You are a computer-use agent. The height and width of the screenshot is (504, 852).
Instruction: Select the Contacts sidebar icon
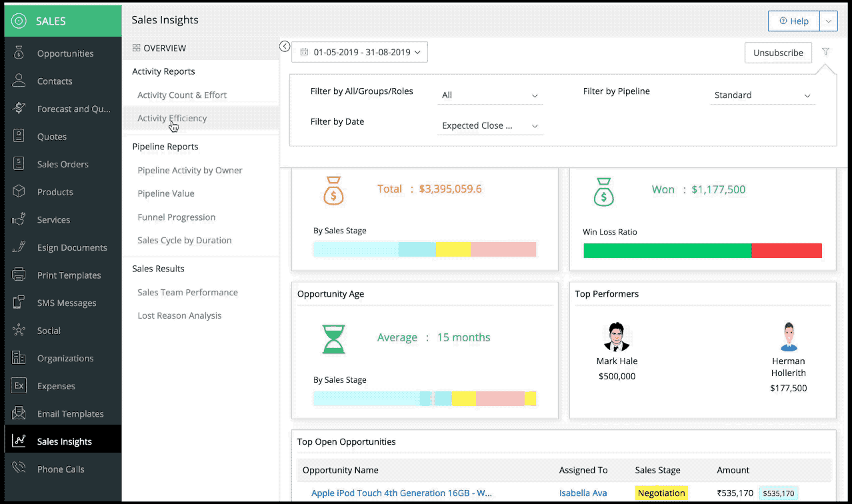[18, 81]
